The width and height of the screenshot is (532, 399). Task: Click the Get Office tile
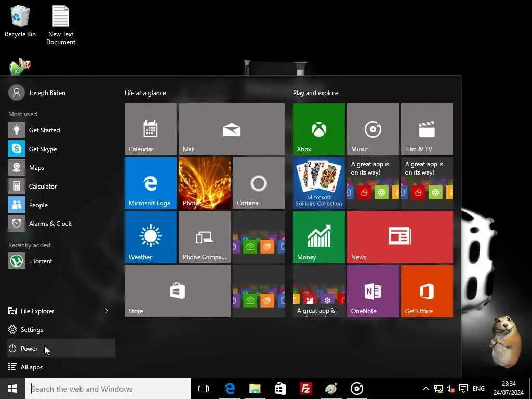(427, 291)
